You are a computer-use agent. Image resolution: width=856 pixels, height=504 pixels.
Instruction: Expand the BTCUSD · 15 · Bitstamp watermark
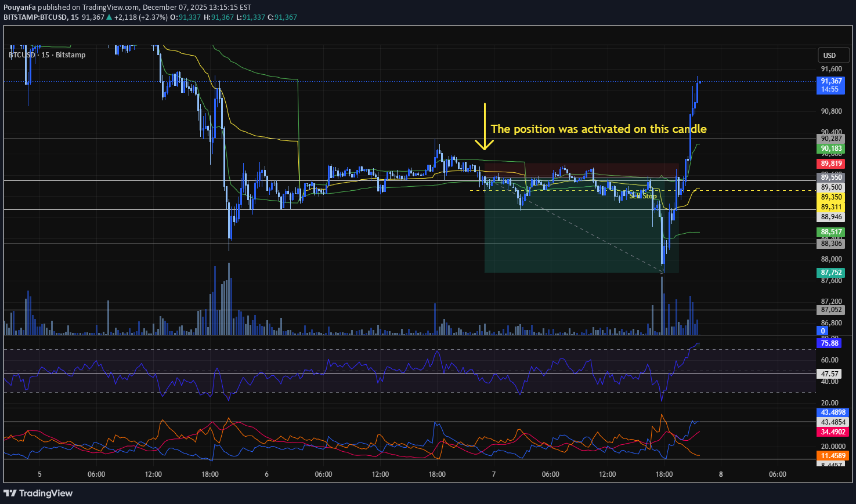[47, 55]
